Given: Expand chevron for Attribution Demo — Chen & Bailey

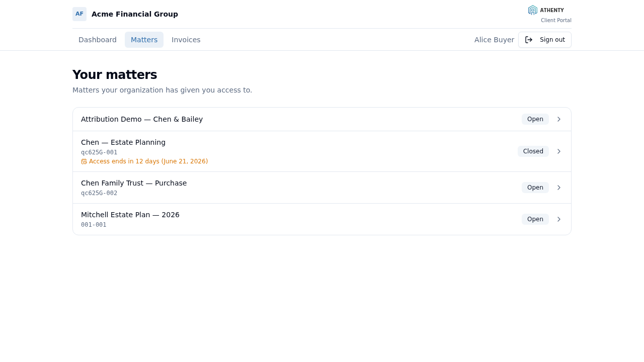Looking at the screenshot, I should click(558, 119).
